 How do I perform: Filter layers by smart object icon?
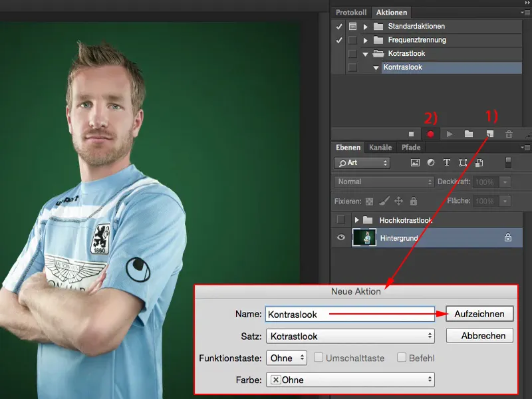coord(479,162)
